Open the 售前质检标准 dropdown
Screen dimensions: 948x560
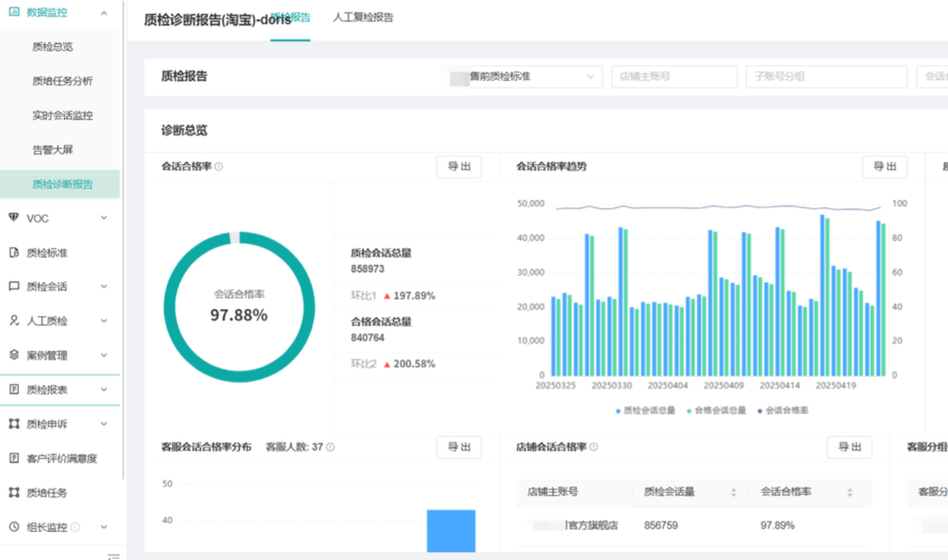click(527, 77)
